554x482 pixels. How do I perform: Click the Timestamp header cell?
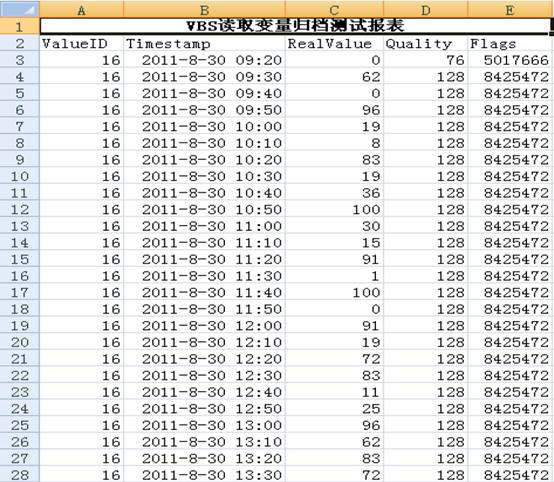[205, 43]
